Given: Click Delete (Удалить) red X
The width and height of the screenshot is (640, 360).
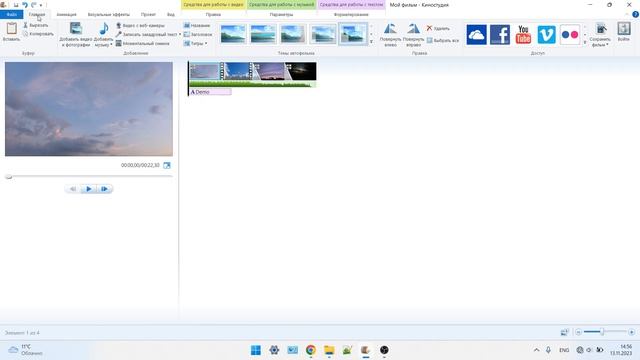Looking at the screenshot, I should pos(429,28).
